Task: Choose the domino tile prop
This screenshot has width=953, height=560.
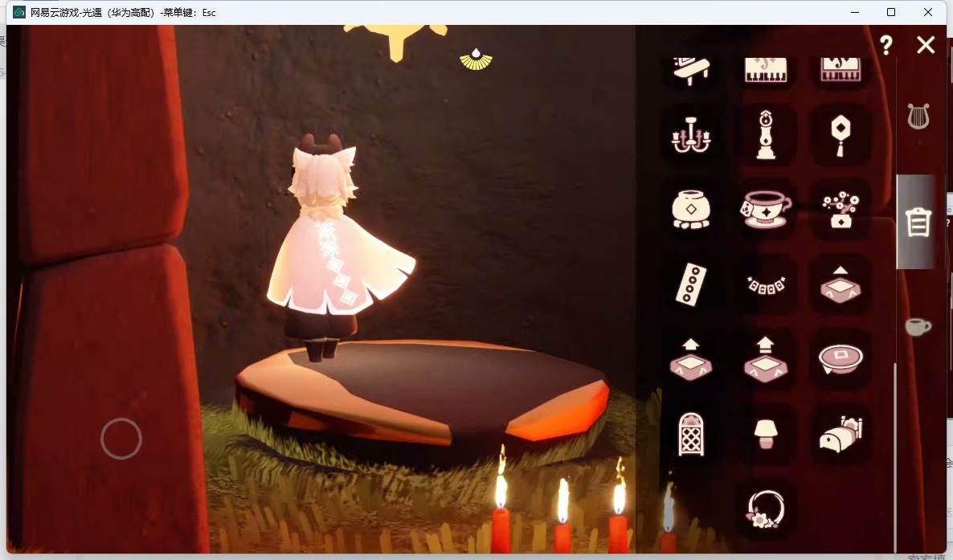Action: pos(691,284)
